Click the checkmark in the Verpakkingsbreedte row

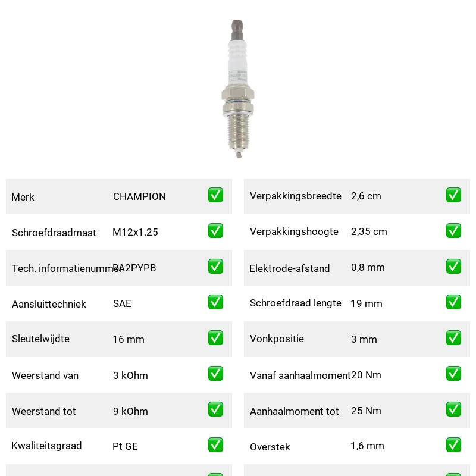tap(453, 195)
